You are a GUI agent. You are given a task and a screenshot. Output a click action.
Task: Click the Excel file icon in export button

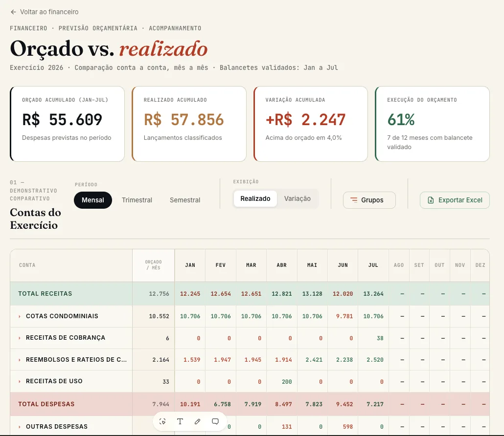point(431,200)
